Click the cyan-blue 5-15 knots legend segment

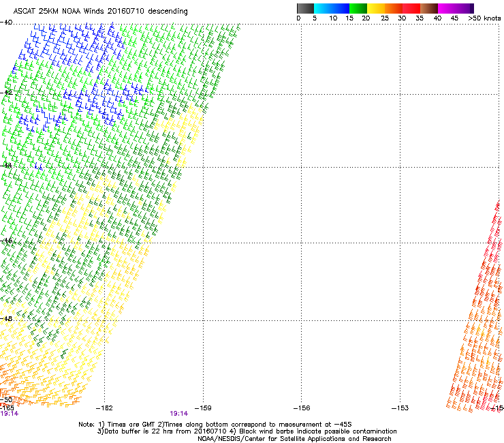click(332, 8)
